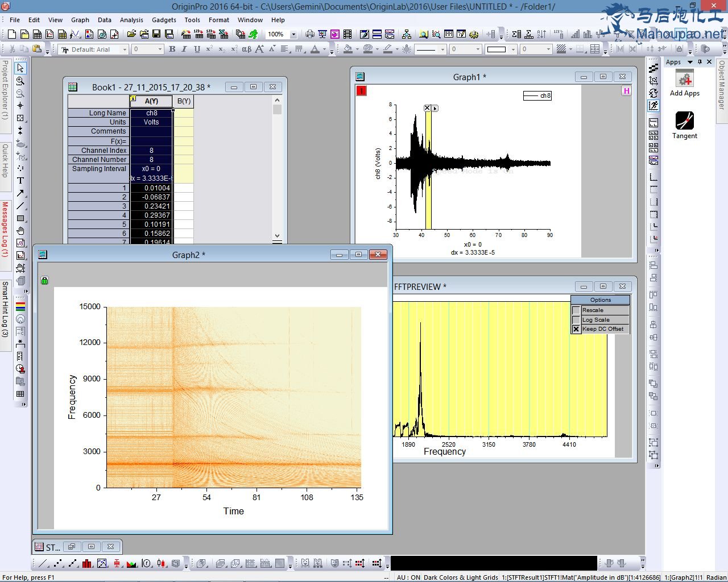Image resolution: width=728 pixels, height=582 pixels.
Task: Select the Text tool
Action: point(20,181)
